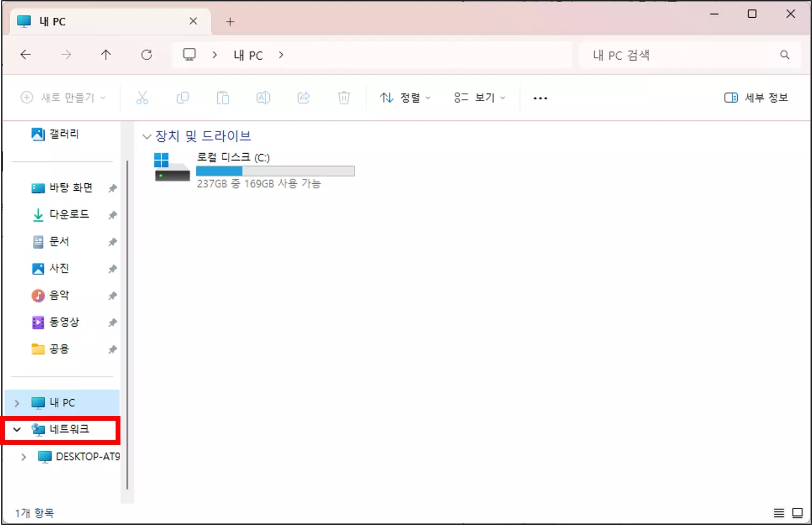Expand the 내 PC tree node
The width and height of the screenshot is (812, 525).
(17, 403)
